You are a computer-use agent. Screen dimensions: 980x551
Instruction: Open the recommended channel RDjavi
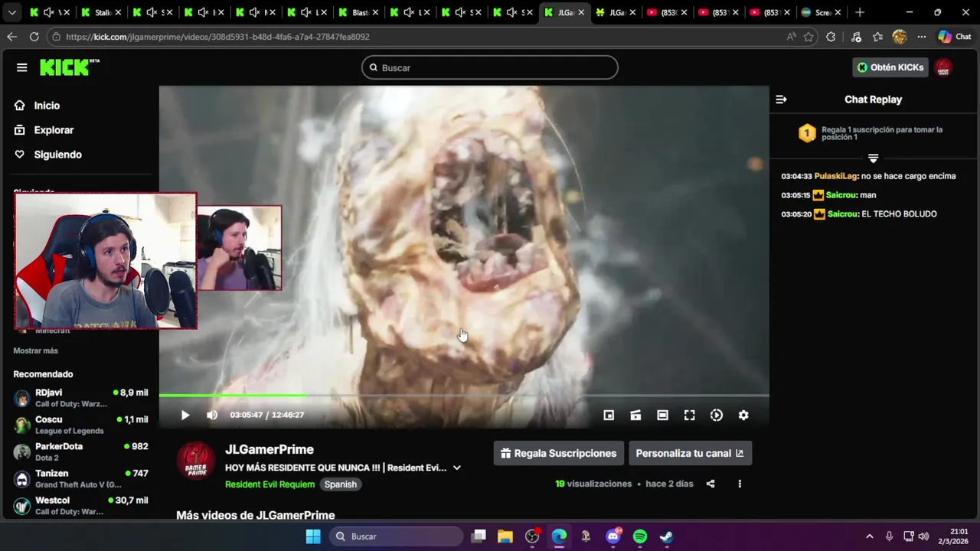pos(80,398)
